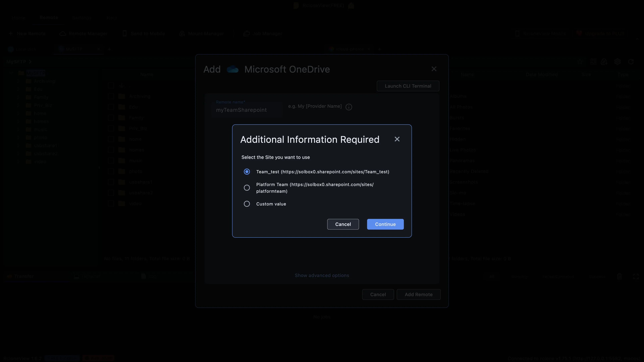This screenshot has width=644, height=362.
Task: Check the Archiving folder checkbox in list
Action: click(x=111, y=96)
